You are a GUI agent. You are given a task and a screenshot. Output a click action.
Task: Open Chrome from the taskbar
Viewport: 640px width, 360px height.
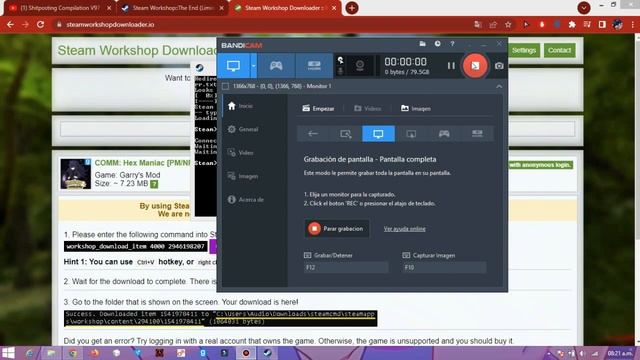click(x=72, y=353)
